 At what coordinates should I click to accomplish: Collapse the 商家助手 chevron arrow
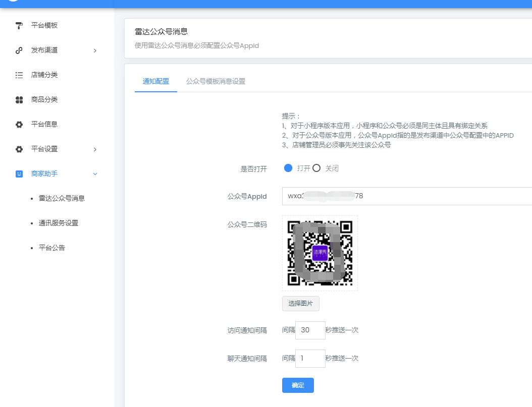[95, 174]
